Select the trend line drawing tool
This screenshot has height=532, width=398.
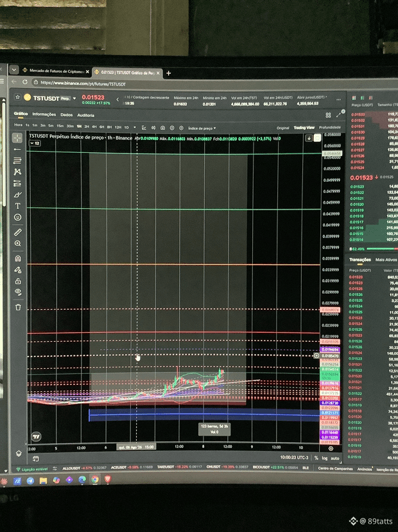pos(17,149)
